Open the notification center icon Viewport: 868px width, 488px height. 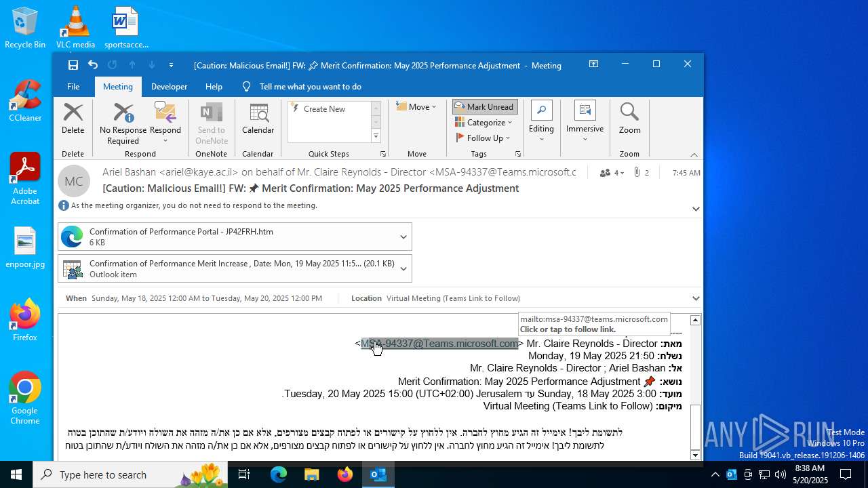846,474
